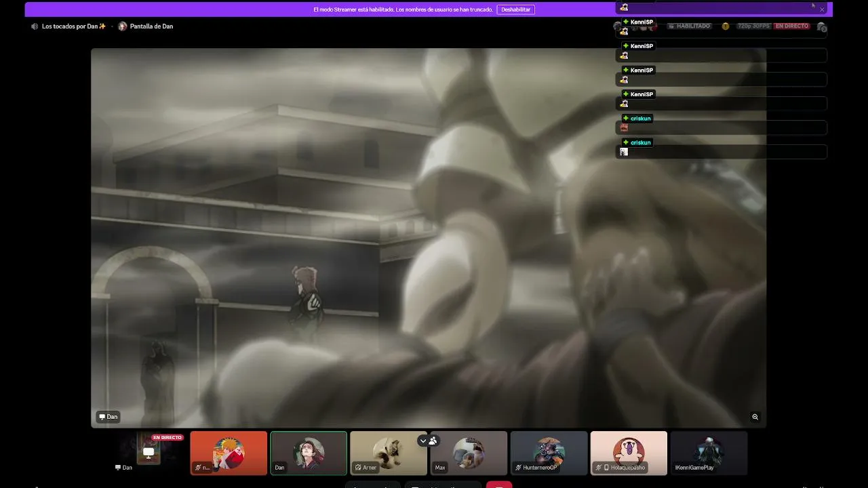The height and width of the screenshot is (488, 868).
Task: Click the first criskun name in the notifications
Action: (x=641, y=119)
